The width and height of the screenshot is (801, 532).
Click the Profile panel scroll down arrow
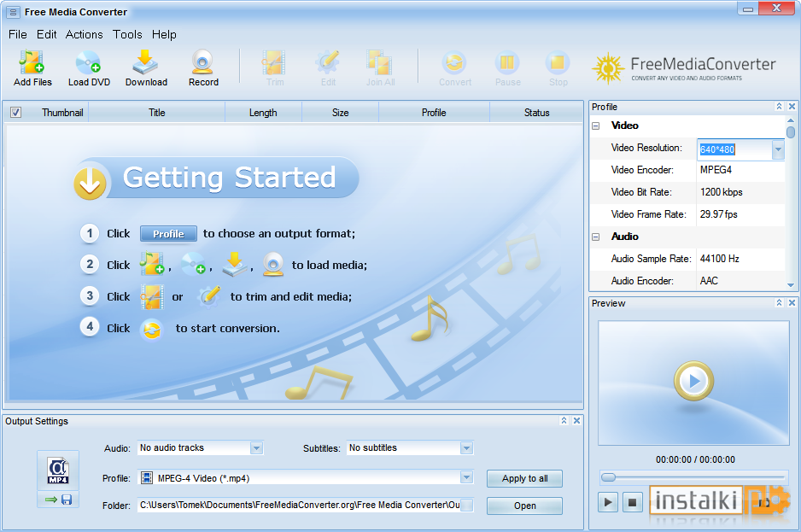pos(791,285)
